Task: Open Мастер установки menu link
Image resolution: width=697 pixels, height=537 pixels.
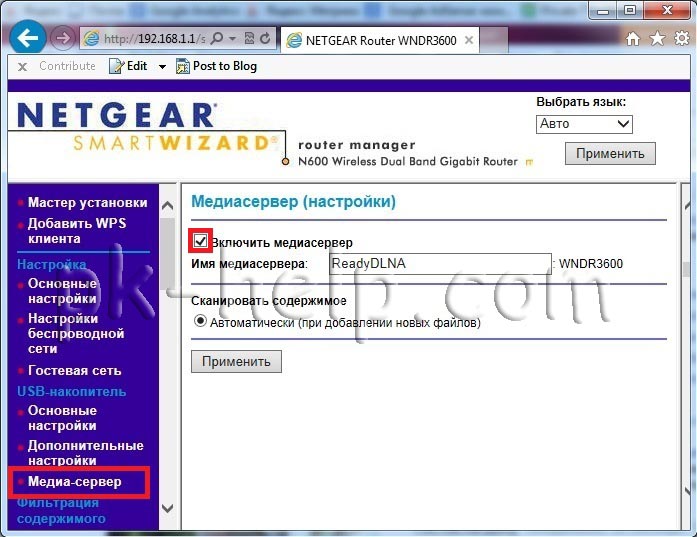Action: (x=87, y=203)
